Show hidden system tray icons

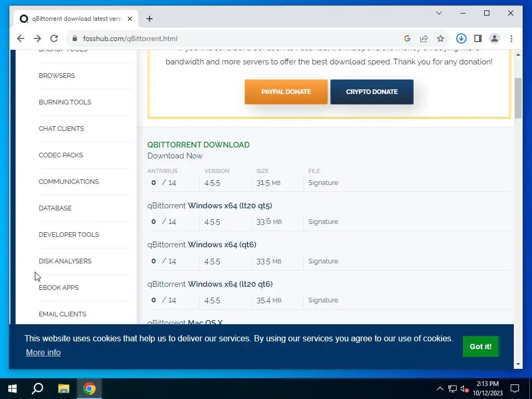(x=440, y=389)
